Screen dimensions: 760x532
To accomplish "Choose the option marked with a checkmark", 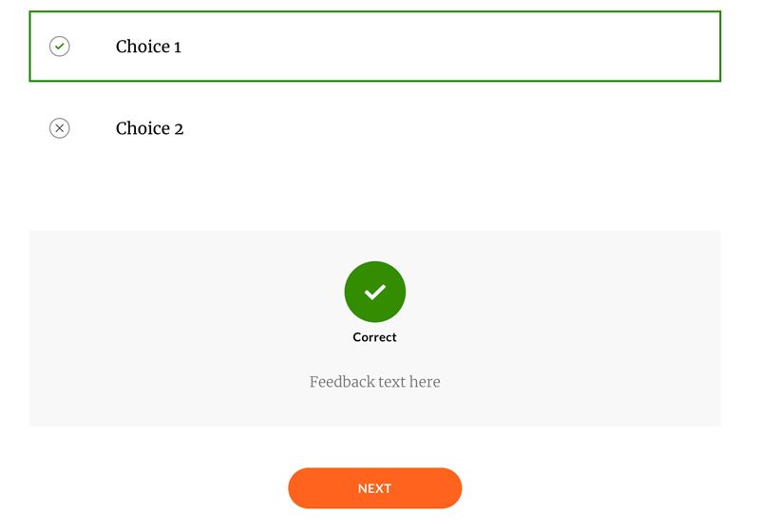I will coord(148,47).
